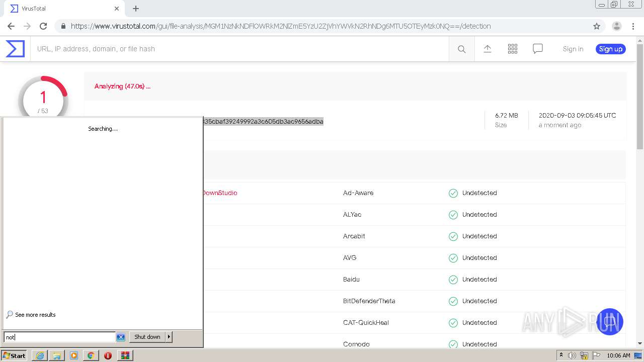Click the Chrome address bar
The height and width of the screenshot is (362, 644).
click(x=322, y=26)
